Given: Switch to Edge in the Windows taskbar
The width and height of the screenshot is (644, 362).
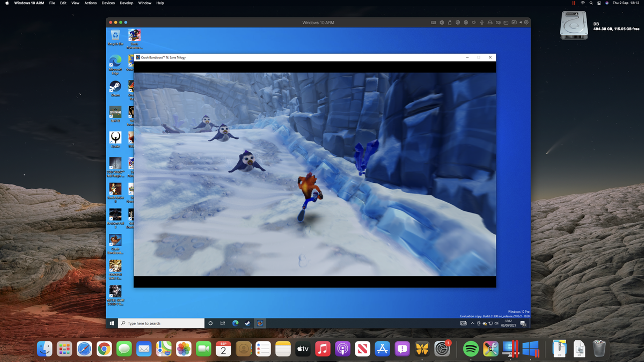Looking at the screenshot, I should (x=235, y=323).
